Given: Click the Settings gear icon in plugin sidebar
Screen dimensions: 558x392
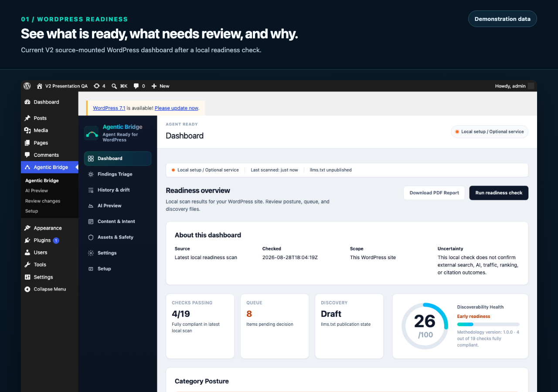Looking at the screenshot, I should click(x=91, y=253).
